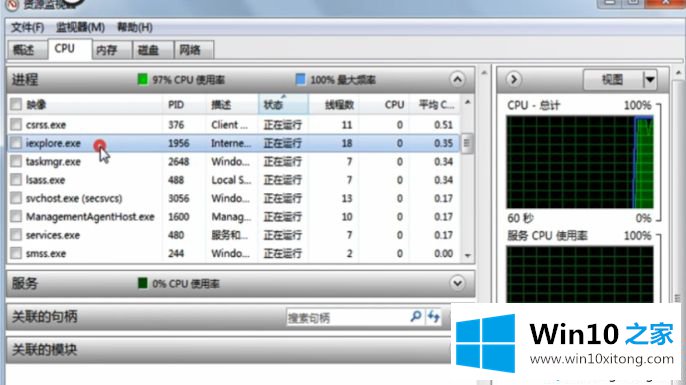Check the csrss.exe checkbox
This screenshot has width=686, height=385.
coord(16,125)
